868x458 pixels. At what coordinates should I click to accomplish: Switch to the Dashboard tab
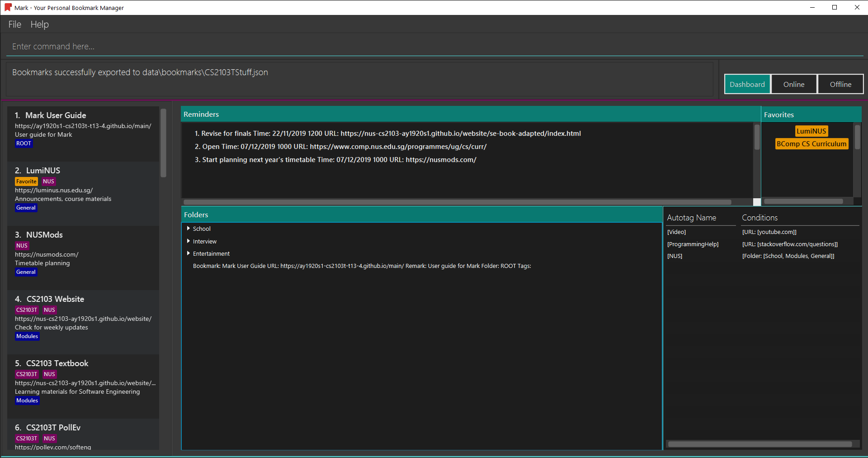[x=747, y=84]
